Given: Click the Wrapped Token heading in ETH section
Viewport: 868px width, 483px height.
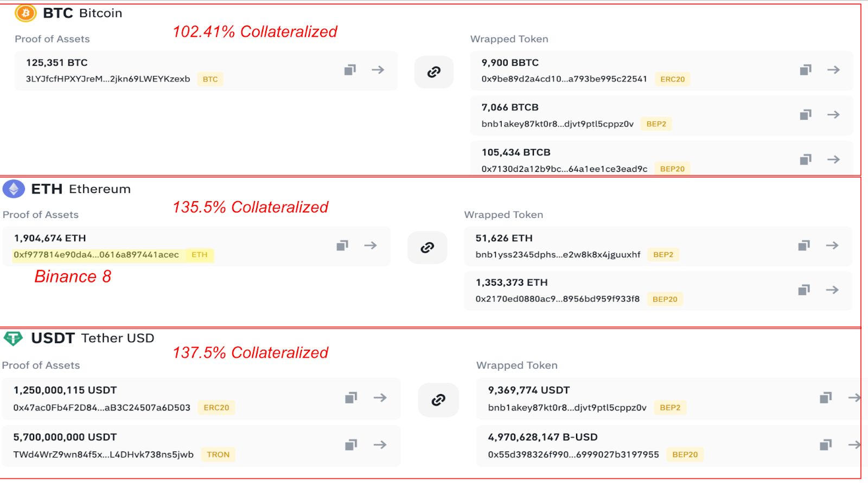Looking at the screenshot, I should click(503, 214).
